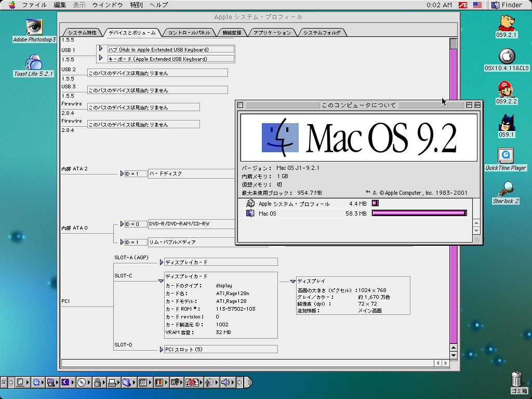
Task: Expand the SLOT-A (AGP) ディスプレイカード triangle
Action: tap(162, 262)
